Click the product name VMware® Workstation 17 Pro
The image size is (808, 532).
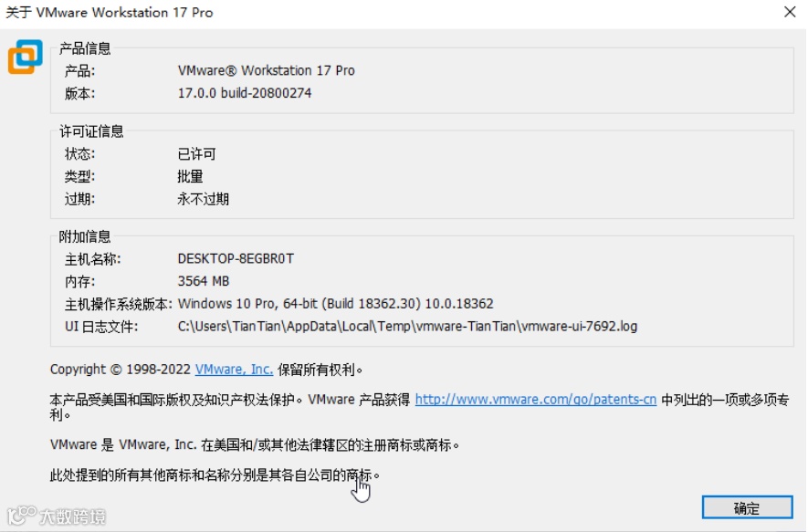pyautogui.click(x=266, y=70)
